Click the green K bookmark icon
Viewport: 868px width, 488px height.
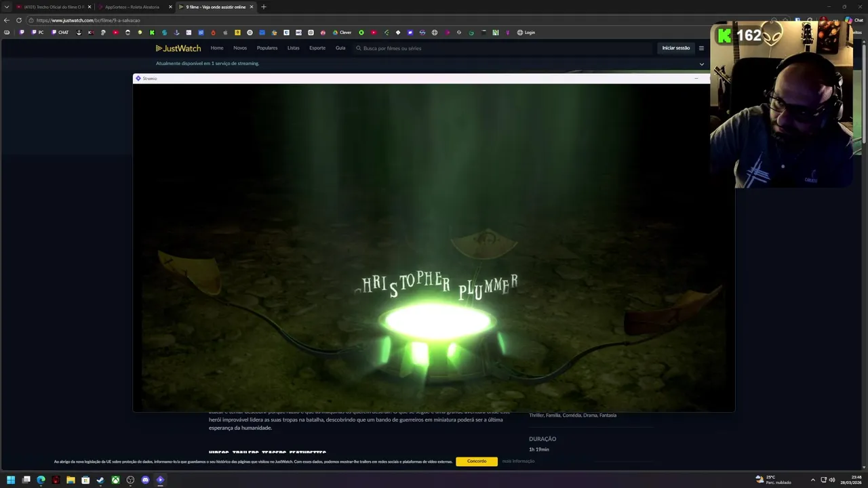[152, 33]
